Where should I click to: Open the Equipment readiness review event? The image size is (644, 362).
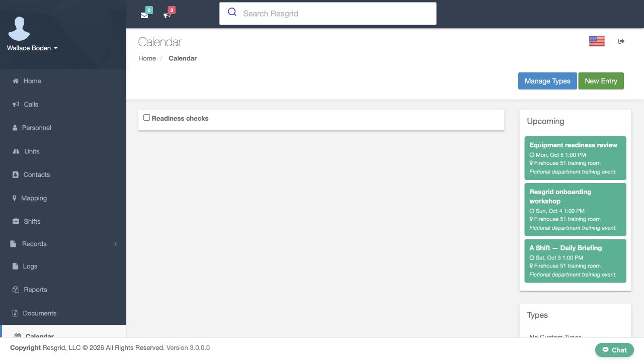[x=575, y=158]
